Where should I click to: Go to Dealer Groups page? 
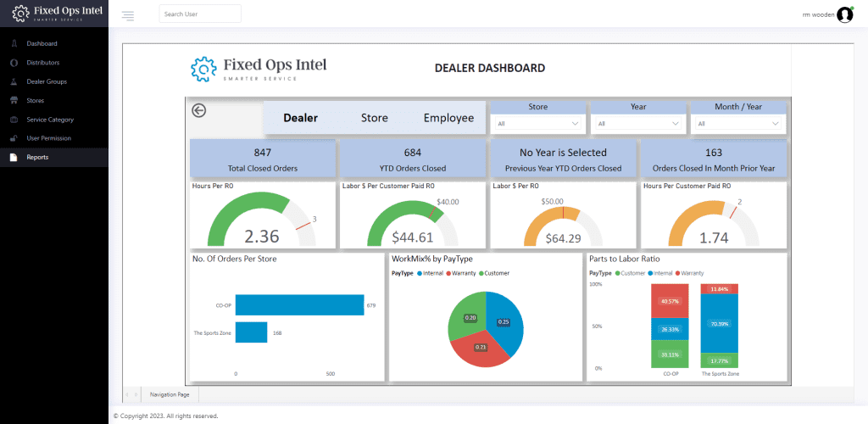tap(47, 81)
